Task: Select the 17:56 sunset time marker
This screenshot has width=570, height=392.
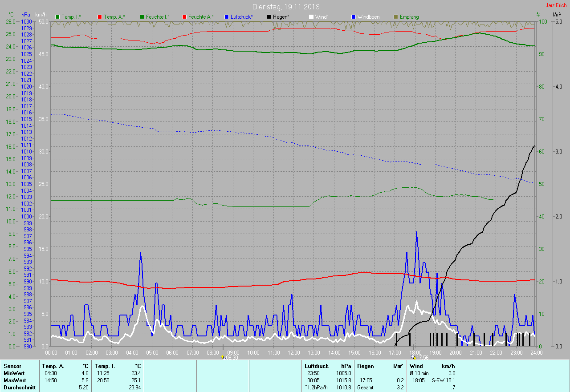Action: [422, 357]
